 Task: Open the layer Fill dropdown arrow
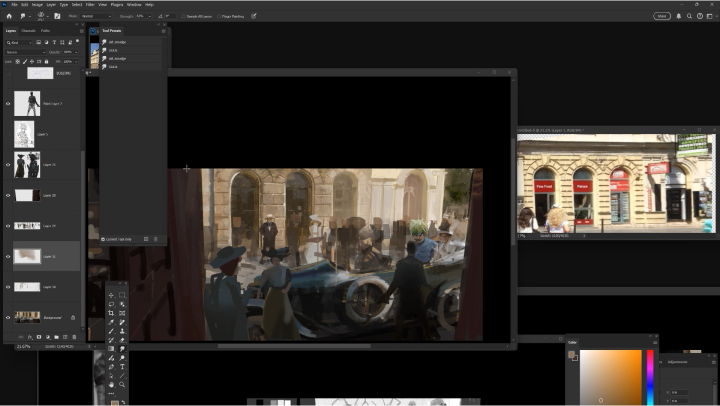pos(76,62)
